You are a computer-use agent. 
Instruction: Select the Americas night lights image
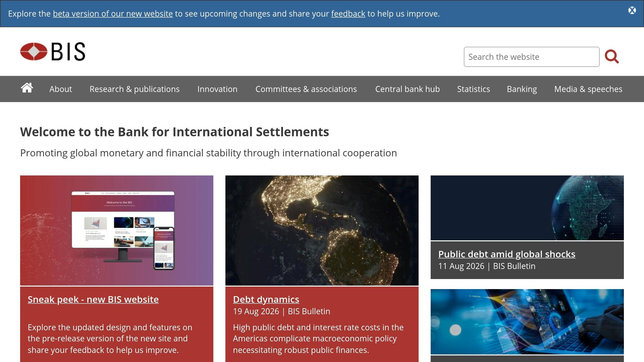[x=322, y=230]
